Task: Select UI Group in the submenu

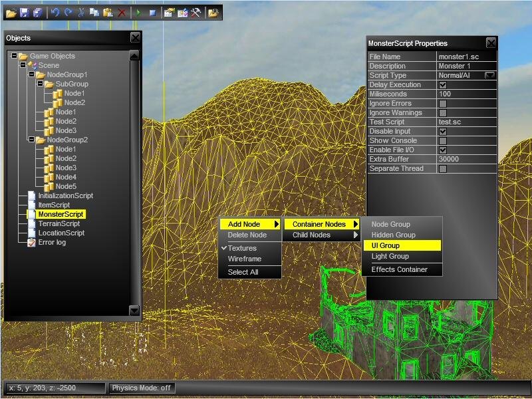Action: (402, 245)
